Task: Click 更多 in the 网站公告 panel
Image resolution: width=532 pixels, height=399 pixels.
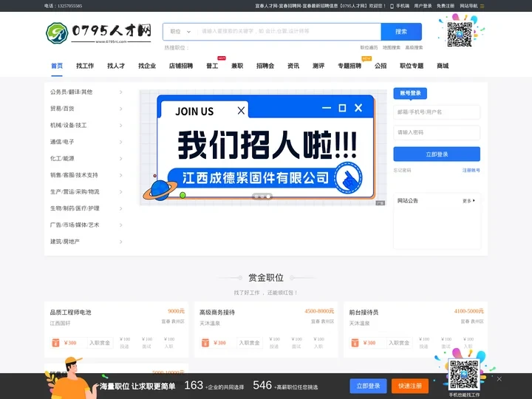Action: (x=468, y=201)
